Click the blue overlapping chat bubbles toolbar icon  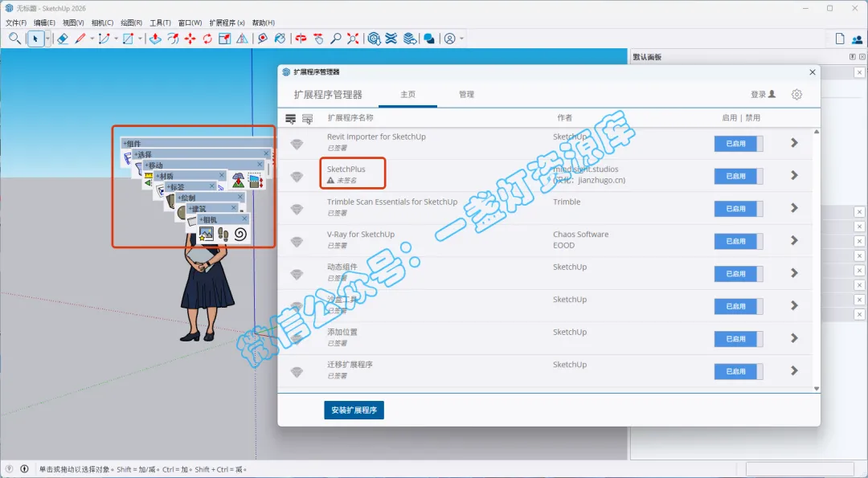point(429,39)
